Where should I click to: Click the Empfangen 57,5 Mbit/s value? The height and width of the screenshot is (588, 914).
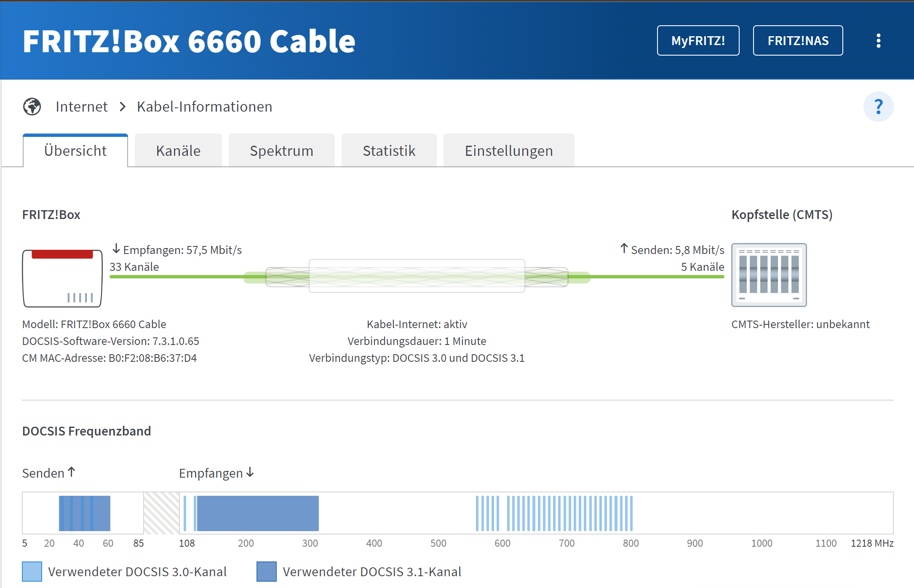pyautogui.click(x=177, y=250)
